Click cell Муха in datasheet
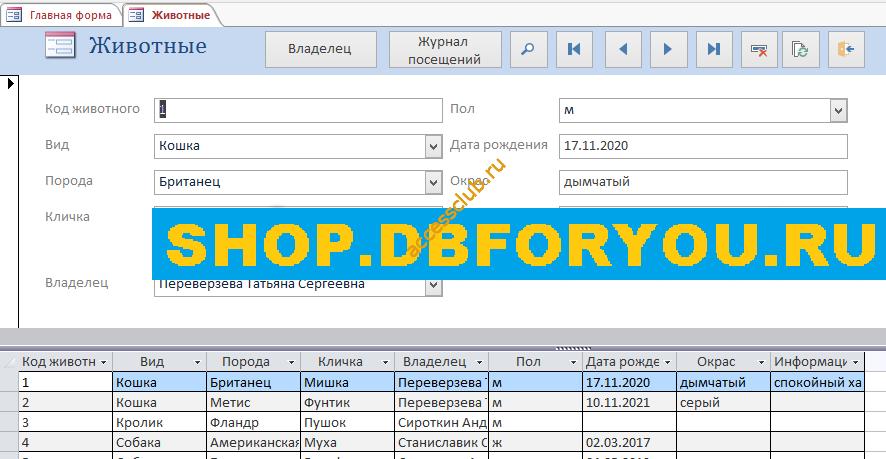This screenshot has width=886, height=459. tap(348, 443)
